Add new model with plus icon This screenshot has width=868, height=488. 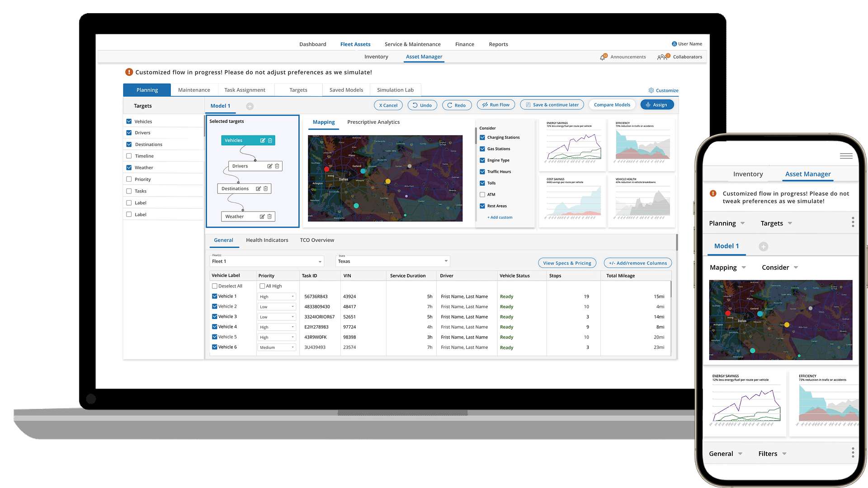(x=250, y=106)
